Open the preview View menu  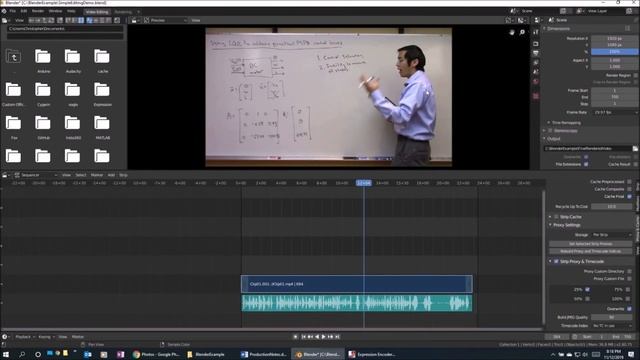point(196,20)
